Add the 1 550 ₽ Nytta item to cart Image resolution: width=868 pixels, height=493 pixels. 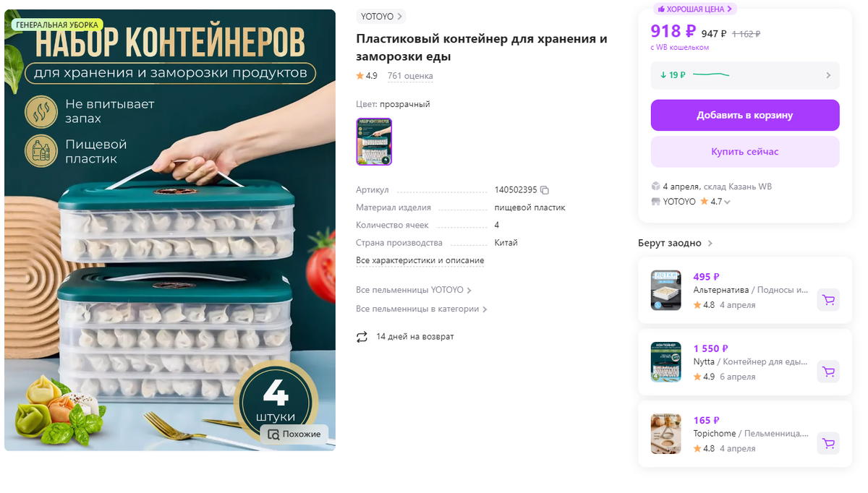point(828,372)
